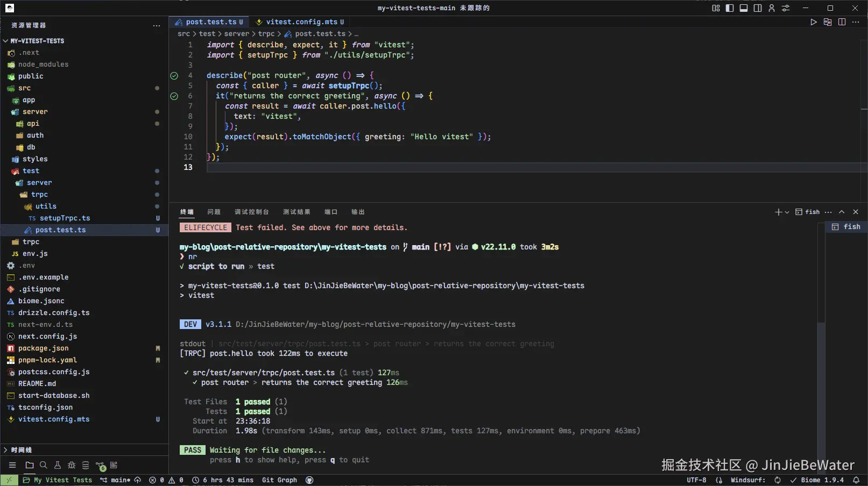Maximize the terminal panel with the chevron
868x486 pixels.
[841, 212]
